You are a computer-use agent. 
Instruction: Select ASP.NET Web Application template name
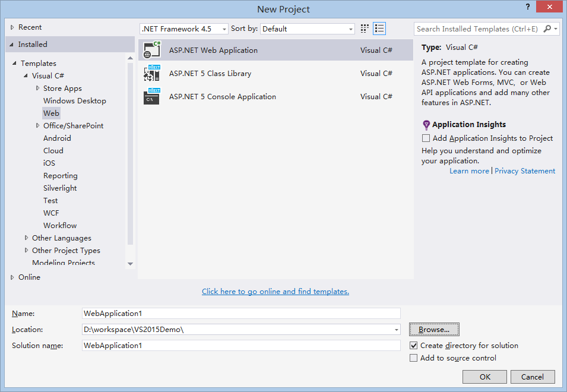point(213,50)
